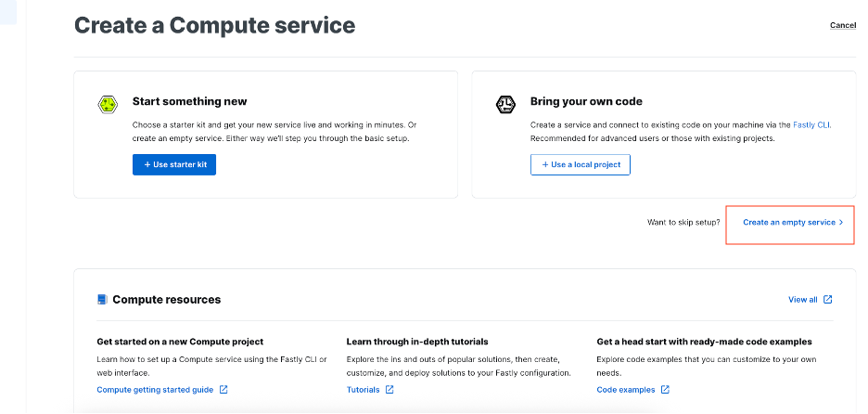Click external link icon next to Code examples
Image resolution: width=868 pixels, height=414 pixels.
click(666, 390)
